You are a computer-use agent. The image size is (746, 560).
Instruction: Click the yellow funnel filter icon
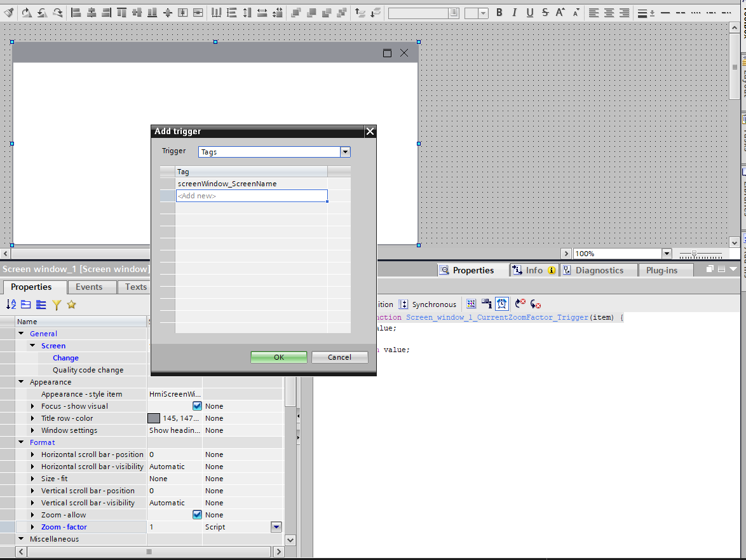tap(57, 305)
